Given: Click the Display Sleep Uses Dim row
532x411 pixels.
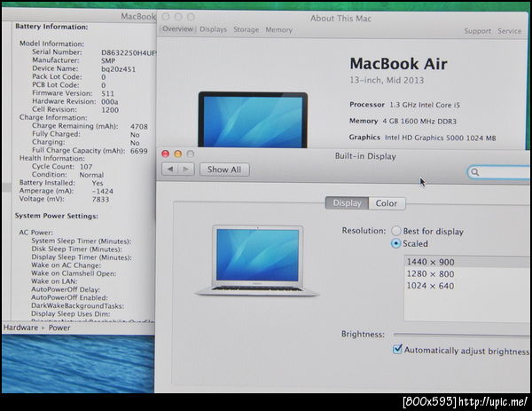Looking at the screenshot, I should 71,314.
